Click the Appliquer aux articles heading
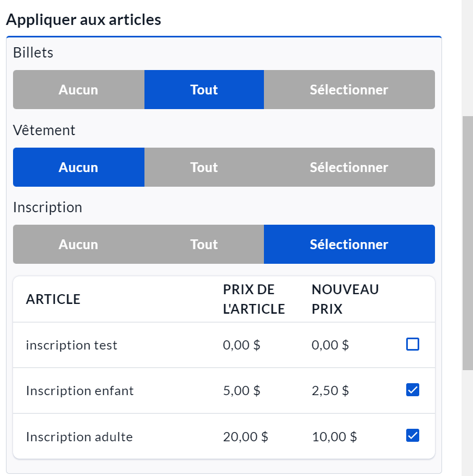This screenshot has height=476, width=473. pos(84,20)
